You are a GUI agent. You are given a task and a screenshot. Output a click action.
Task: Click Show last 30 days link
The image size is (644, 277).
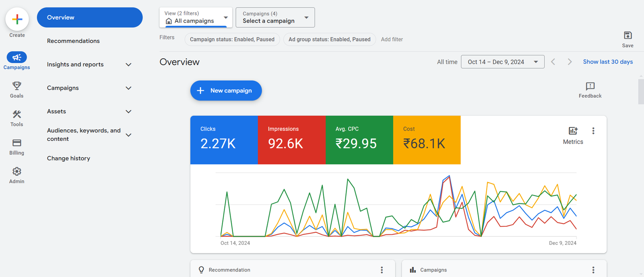[608, 62]
